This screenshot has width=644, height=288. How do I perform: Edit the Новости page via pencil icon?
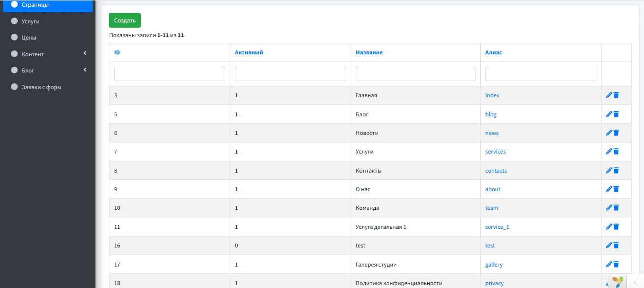tap(609, 133)
